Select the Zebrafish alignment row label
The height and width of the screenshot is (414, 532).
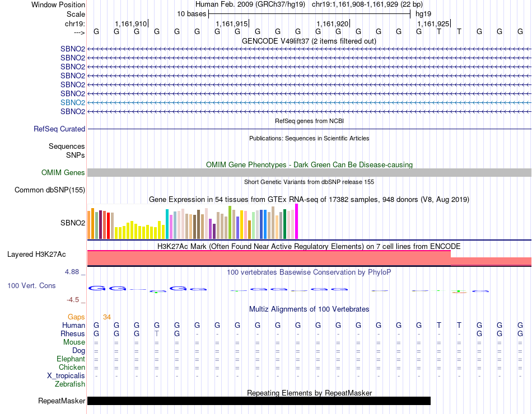pyautogui.click(x=70, y=384)
